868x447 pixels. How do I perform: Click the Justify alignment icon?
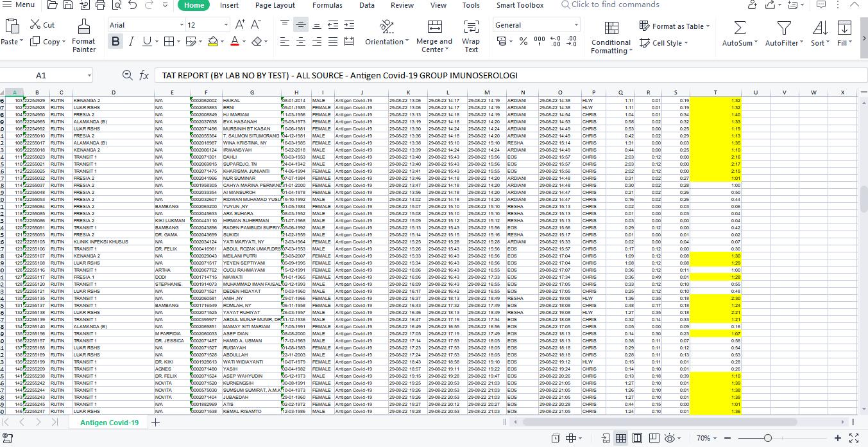pyautogui.click(x=332, y=42)
